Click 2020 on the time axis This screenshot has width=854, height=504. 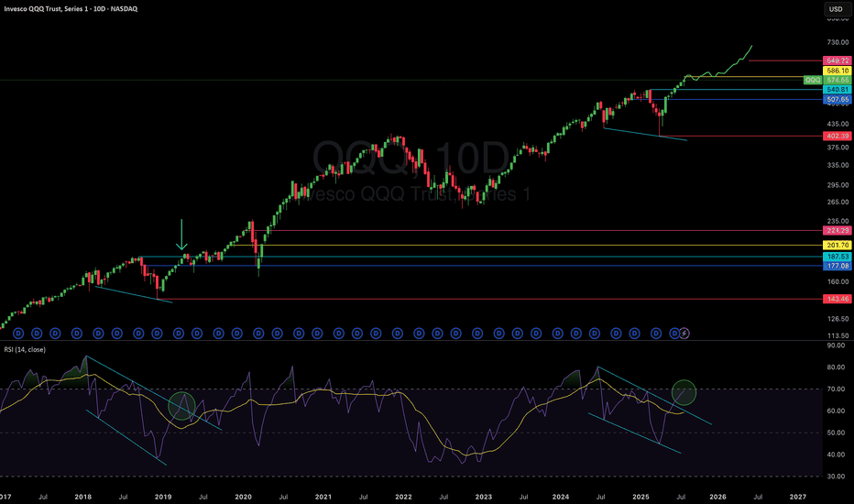(x=243, y=497)
